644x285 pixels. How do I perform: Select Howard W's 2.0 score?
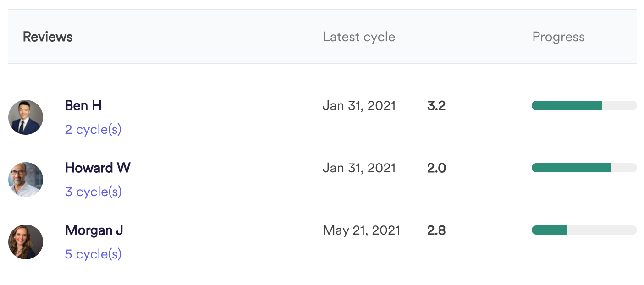[436, 168]
